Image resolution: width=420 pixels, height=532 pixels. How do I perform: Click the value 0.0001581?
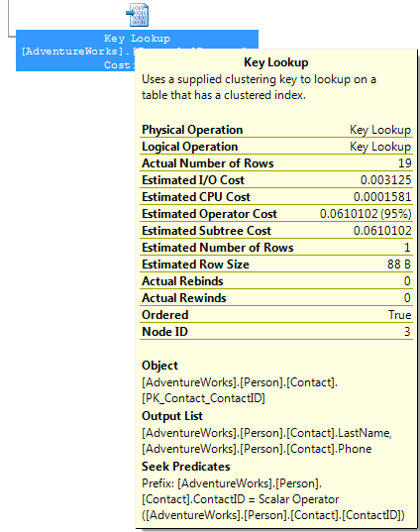[x=382, y=197]
